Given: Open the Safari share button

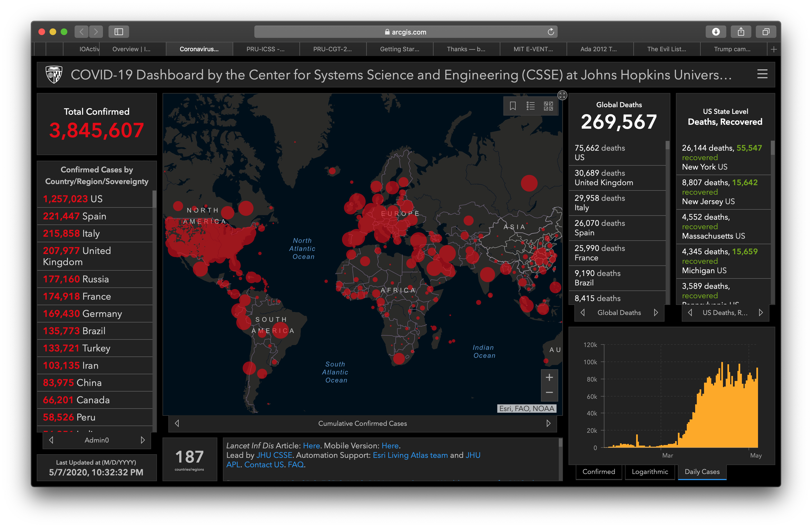Looking at the screenshot, I should tap(741, 32).
